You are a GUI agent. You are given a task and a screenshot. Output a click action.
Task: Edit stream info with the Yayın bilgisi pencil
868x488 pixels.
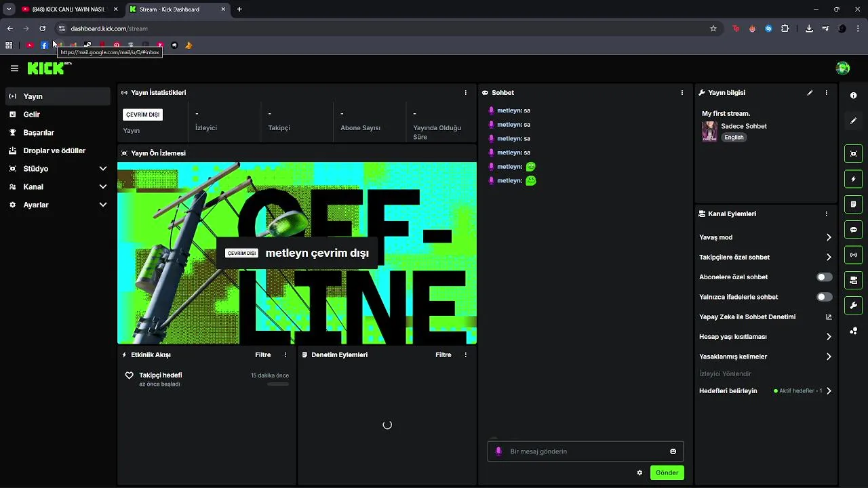[x=810, y=93]
